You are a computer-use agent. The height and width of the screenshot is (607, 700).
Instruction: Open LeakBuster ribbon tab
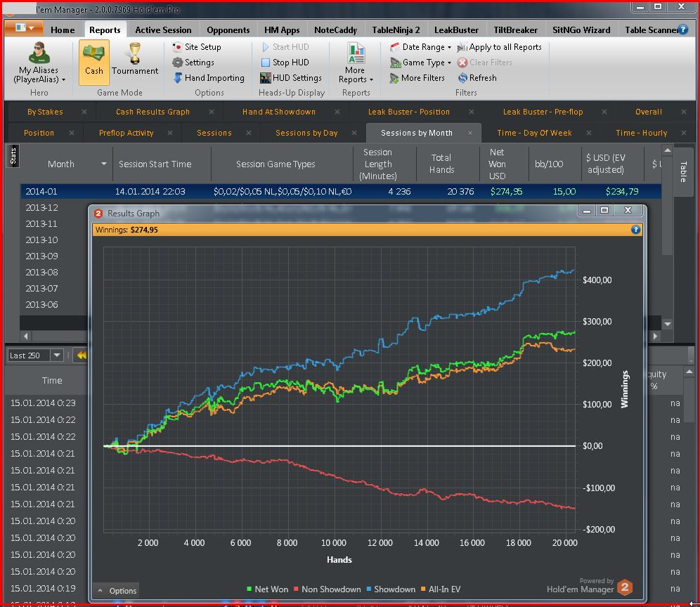pos(456,30)
